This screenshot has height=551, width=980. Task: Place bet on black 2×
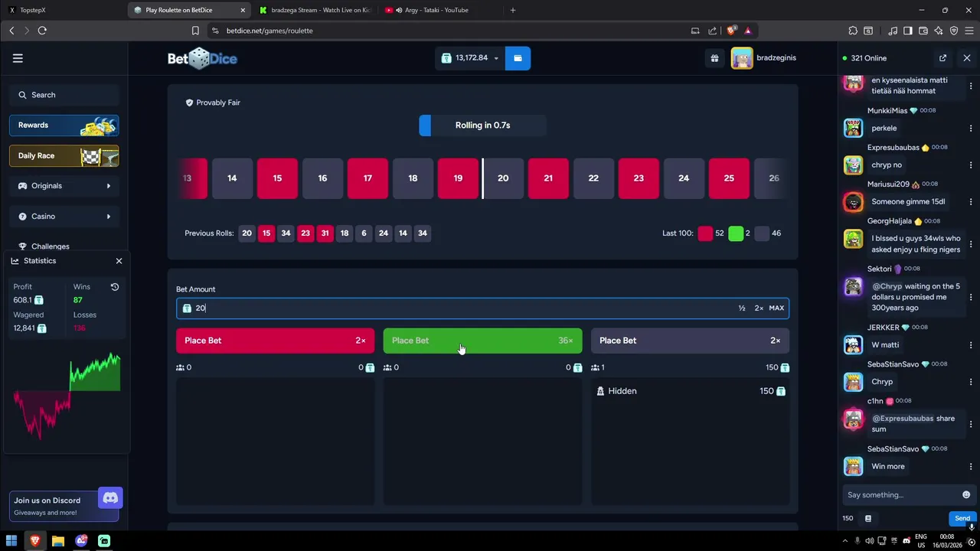pyautogui.click(x=690, y=341)
